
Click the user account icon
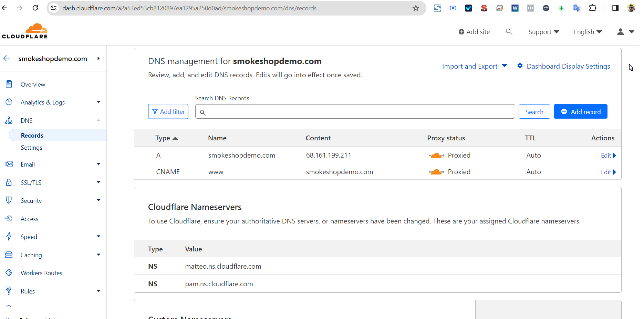620,32
